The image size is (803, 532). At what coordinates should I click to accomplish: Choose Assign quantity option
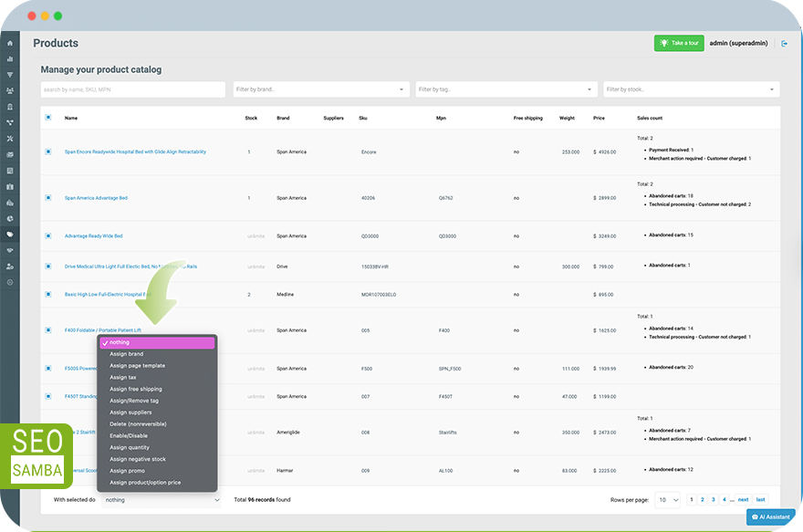[130, 447]
